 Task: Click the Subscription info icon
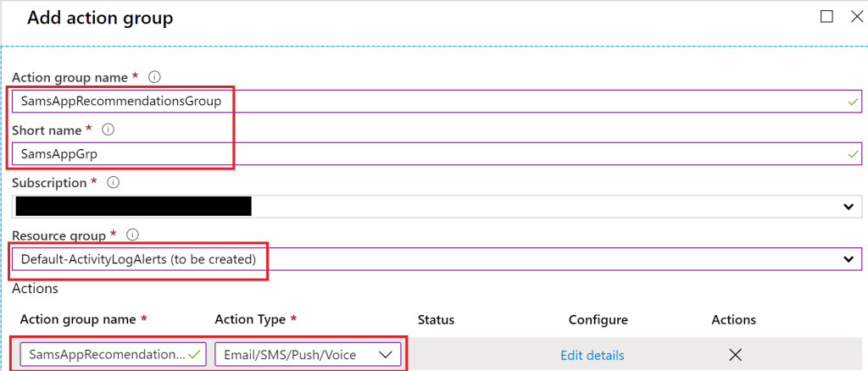point(114,183)
